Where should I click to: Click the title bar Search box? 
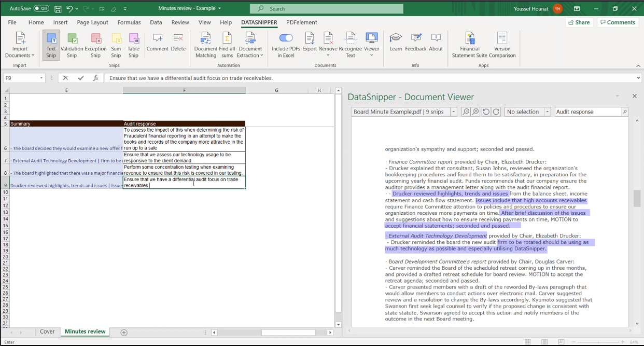click(x=327, y=9)
